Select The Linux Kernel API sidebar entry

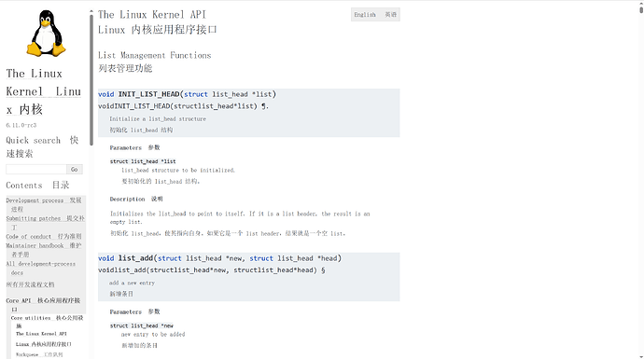[41, 334]
